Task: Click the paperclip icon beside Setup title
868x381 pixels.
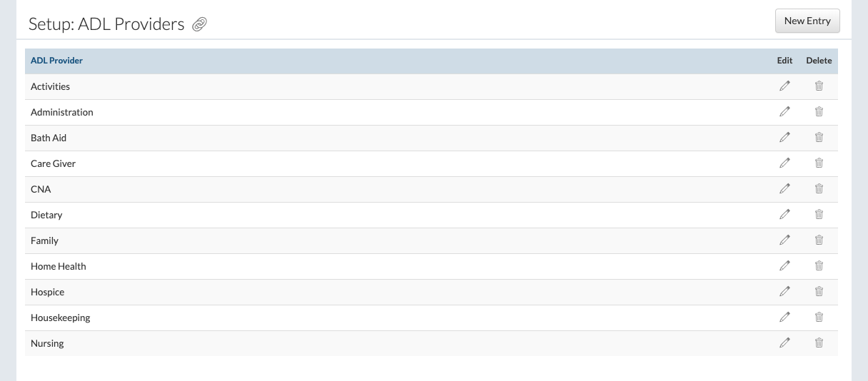Action: [200, 25]
